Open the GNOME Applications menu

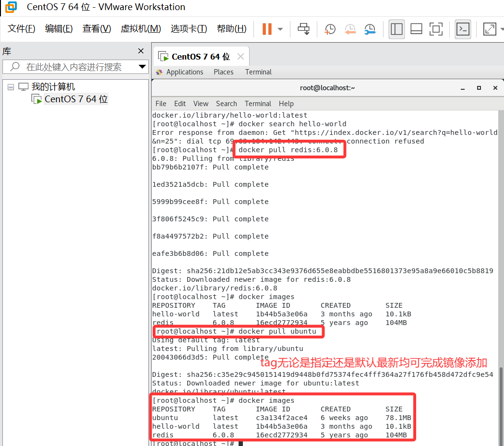[184, 72]
